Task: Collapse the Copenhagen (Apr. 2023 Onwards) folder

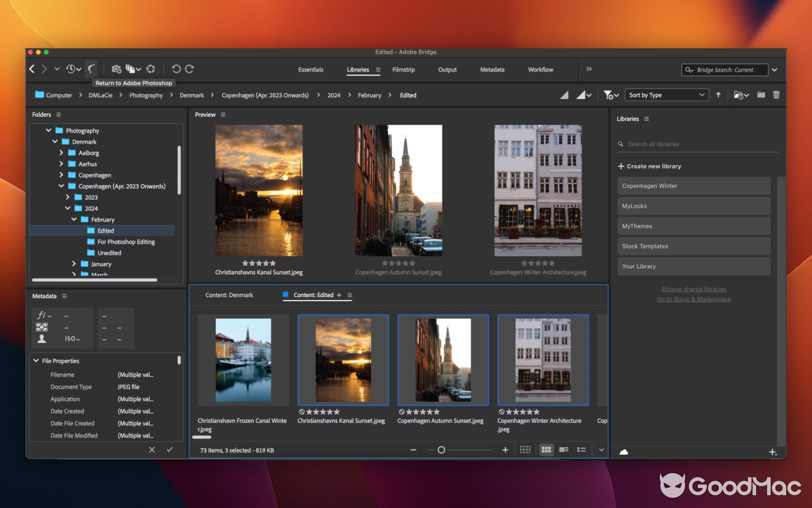Action: [x=62, y=186]
